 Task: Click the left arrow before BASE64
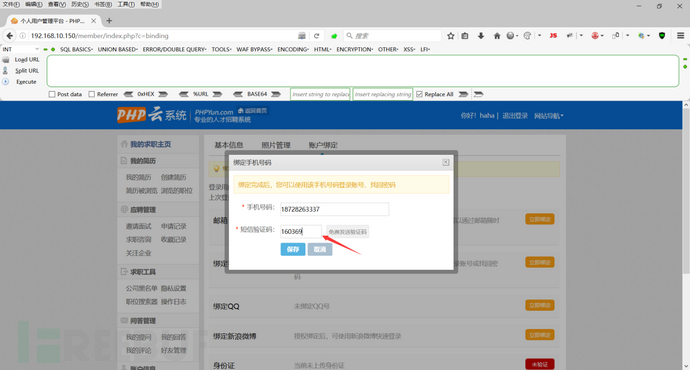238,94
